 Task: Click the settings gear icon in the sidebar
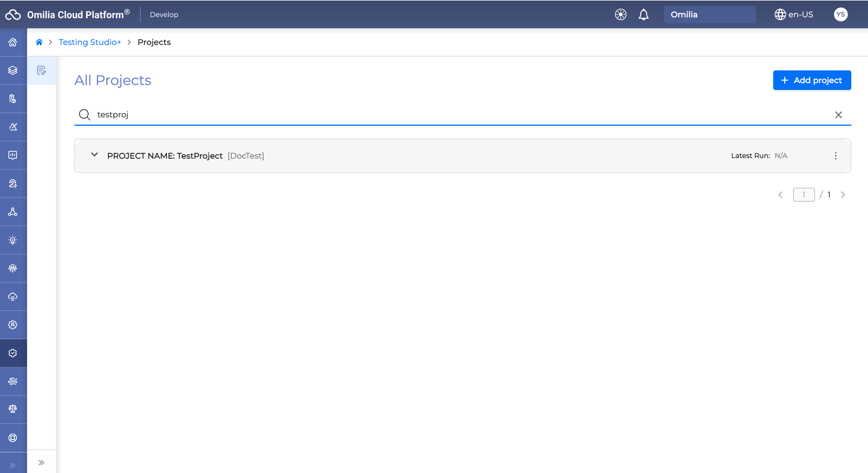point(13,325)
